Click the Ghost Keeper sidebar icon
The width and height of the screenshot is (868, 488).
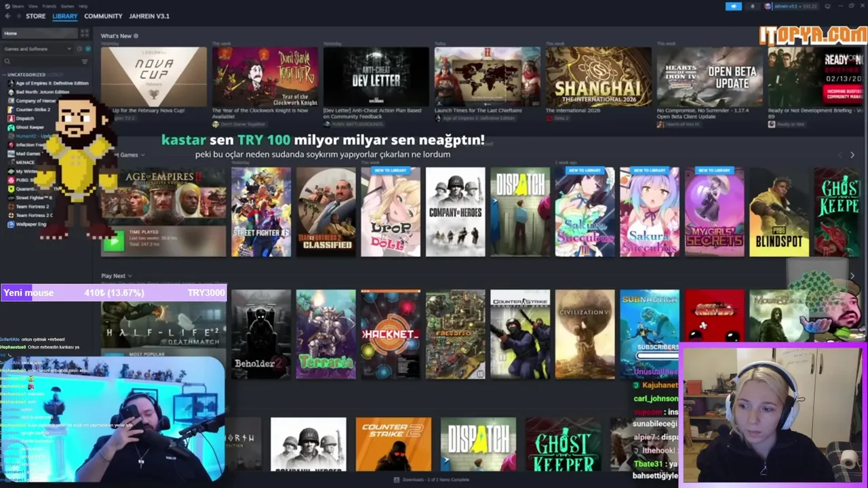[11, 127]
